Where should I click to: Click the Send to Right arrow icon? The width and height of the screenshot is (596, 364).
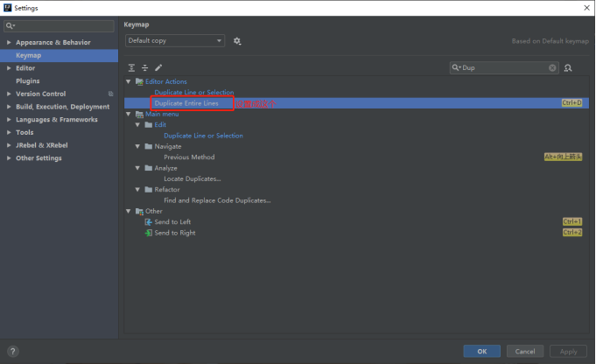149,233
